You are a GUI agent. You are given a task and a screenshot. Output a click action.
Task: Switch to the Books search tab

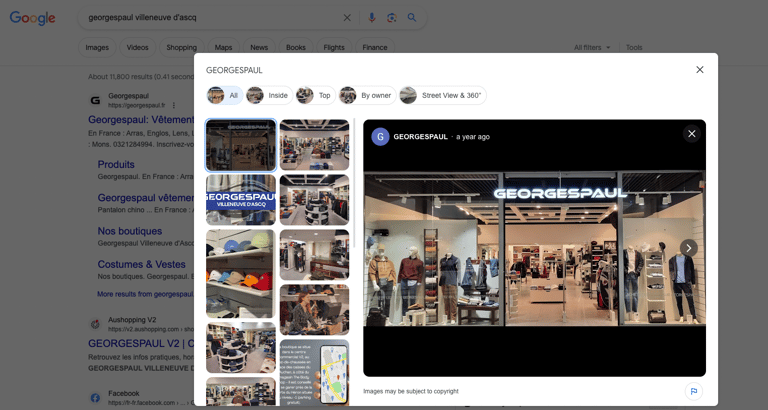click(x=296, y=48)
